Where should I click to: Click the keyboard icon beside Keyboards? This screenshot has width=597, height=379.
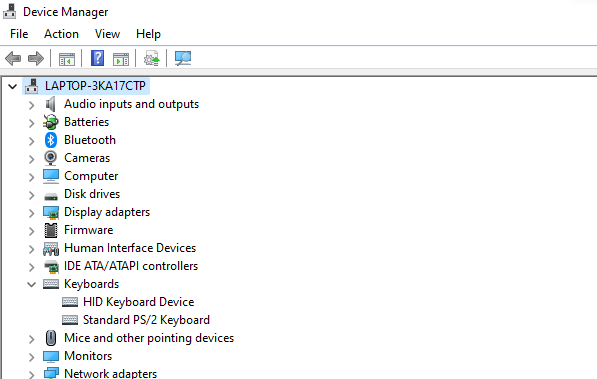pos(51,284)
